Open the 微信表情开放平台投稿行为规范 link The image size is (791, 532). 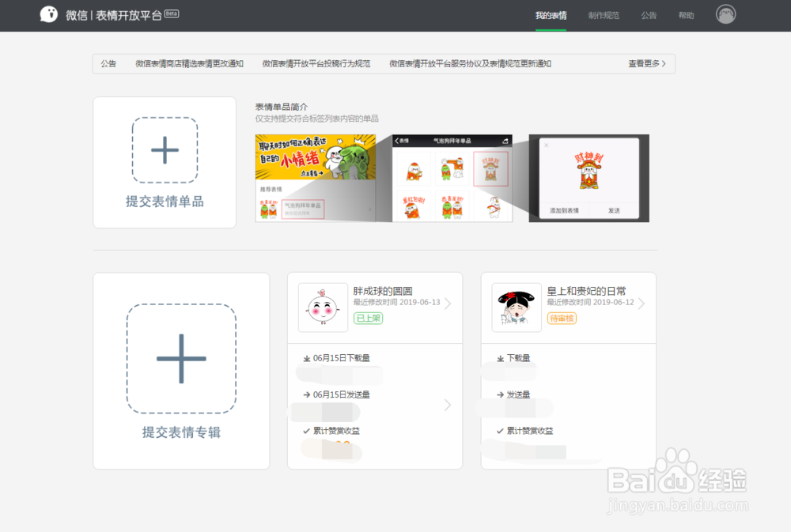coord(316,63)
